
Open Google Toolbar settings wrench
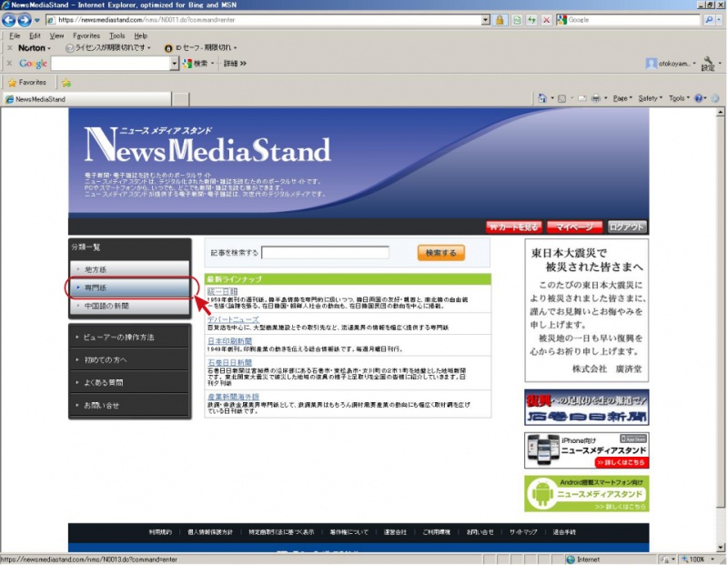coord(708,64)
